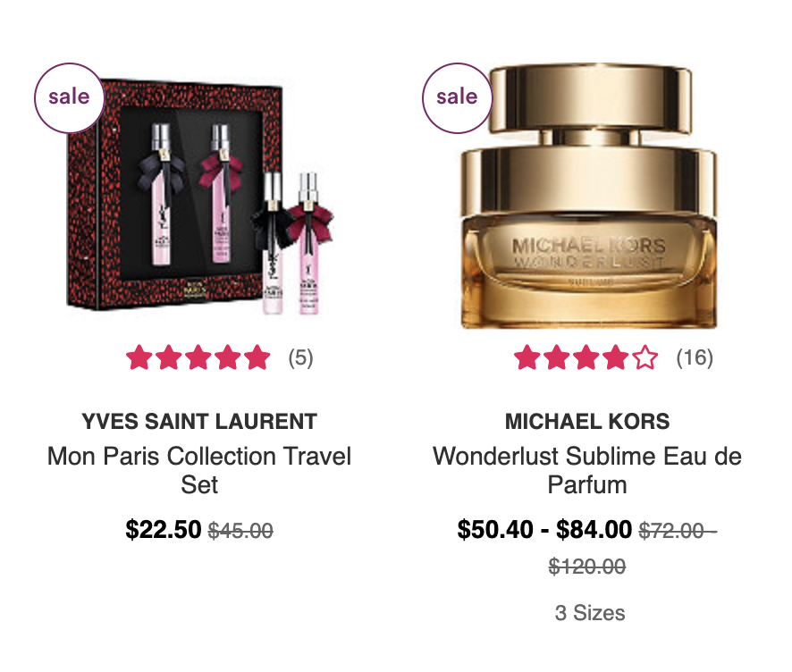Click the empty fifth star on Michael Kors rating
This screenshot has width=792, height=672.
click(645, 357)
